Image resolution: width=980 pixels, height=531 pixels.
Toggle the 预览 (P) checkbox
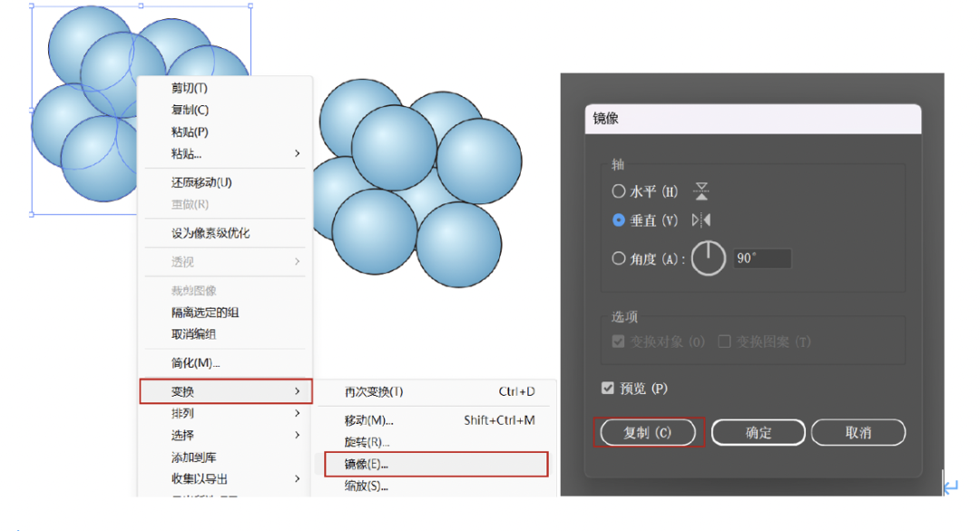coord(607,388)
